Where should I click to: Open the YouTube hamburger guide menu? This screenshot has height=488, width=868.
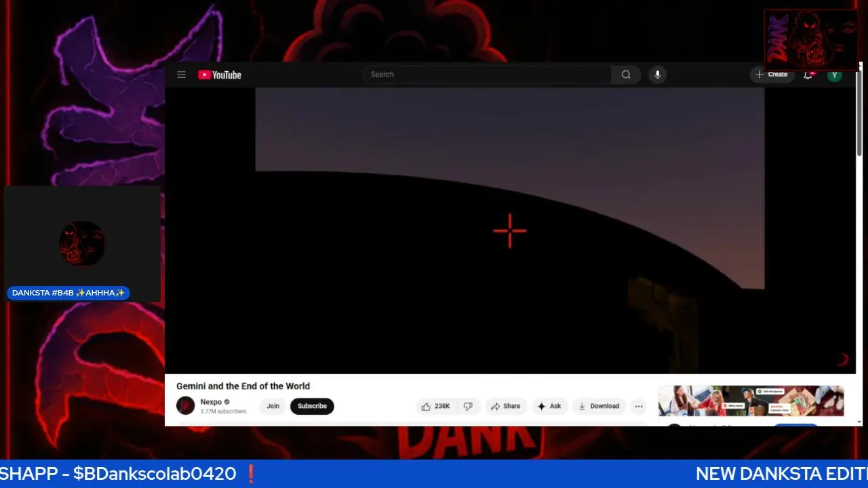click(x=181, y=75)
